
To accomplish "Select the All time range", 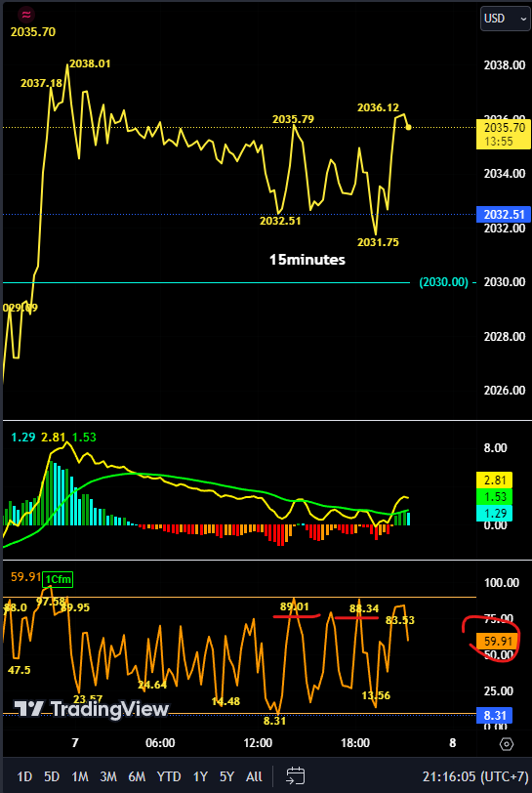I will coord(254,776).
